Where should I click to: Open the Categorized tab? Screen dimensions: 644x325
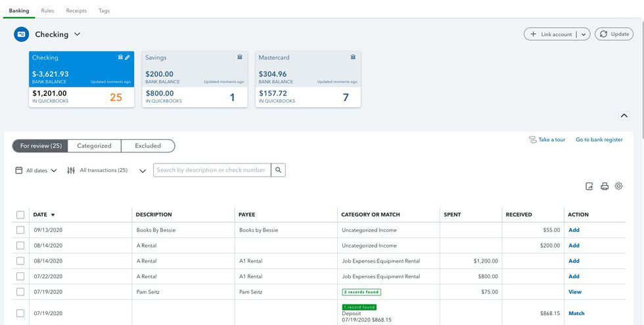tap(94, 146)
